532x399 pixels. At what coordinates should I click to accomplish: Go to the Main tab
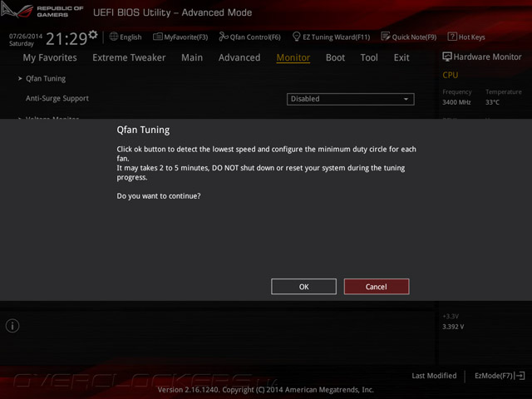click(x=192, y=57)
